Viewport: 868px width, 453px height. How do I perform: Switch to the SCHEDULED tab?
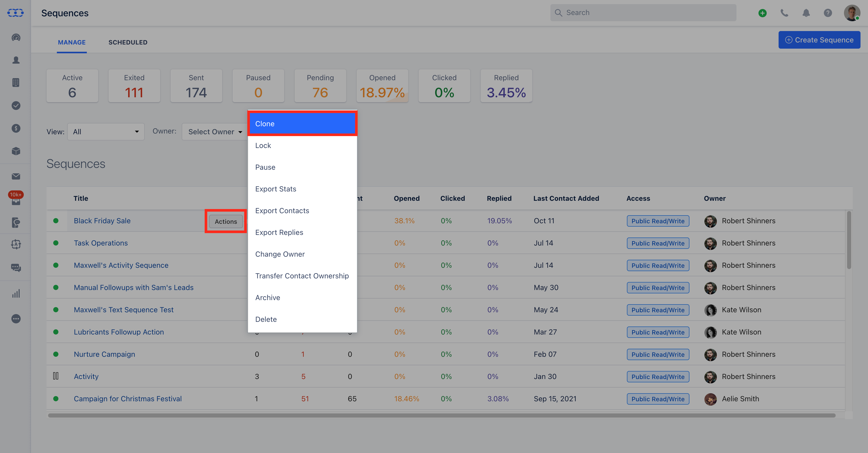(128, 42)
